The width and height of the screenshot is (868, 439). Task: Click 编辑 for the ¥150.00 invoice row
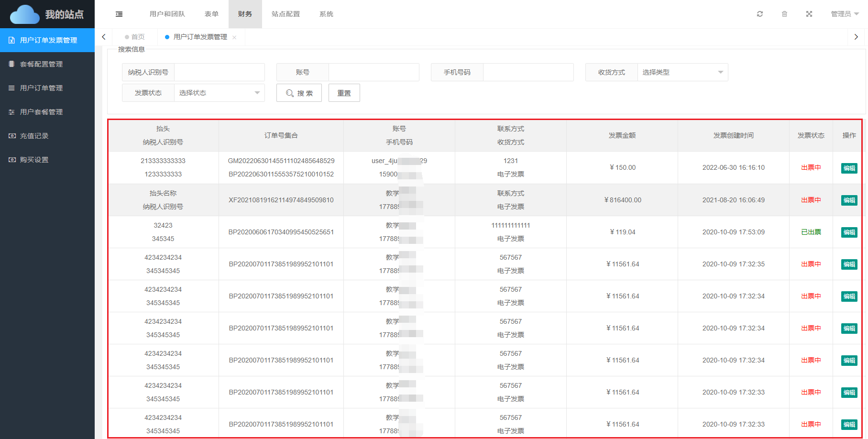[849, 168]
